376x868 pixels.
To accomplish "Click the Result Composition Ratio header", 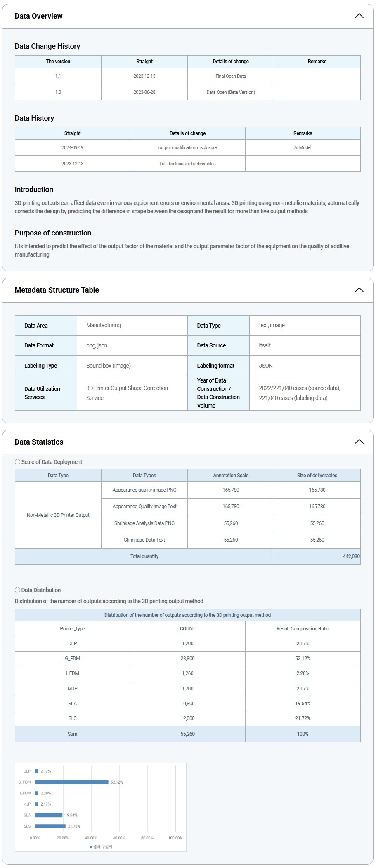I will point(303,629).
